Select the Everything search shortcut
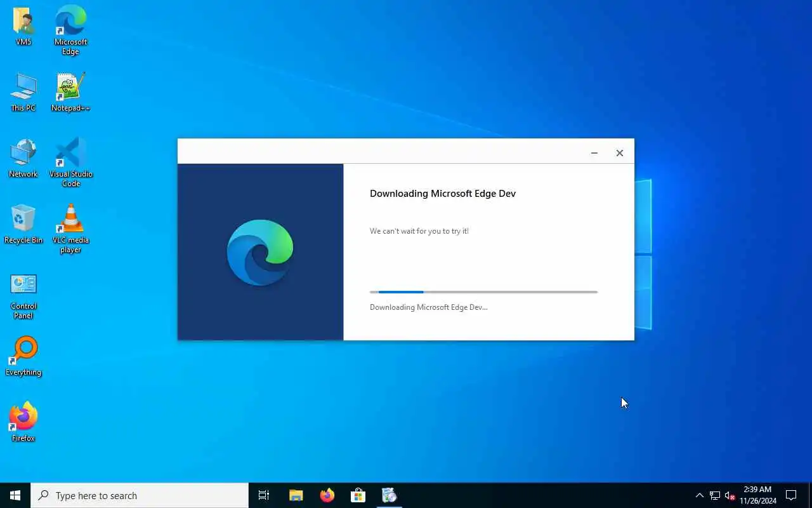Viewport: 812px width, 508px height. coord(23,357)
